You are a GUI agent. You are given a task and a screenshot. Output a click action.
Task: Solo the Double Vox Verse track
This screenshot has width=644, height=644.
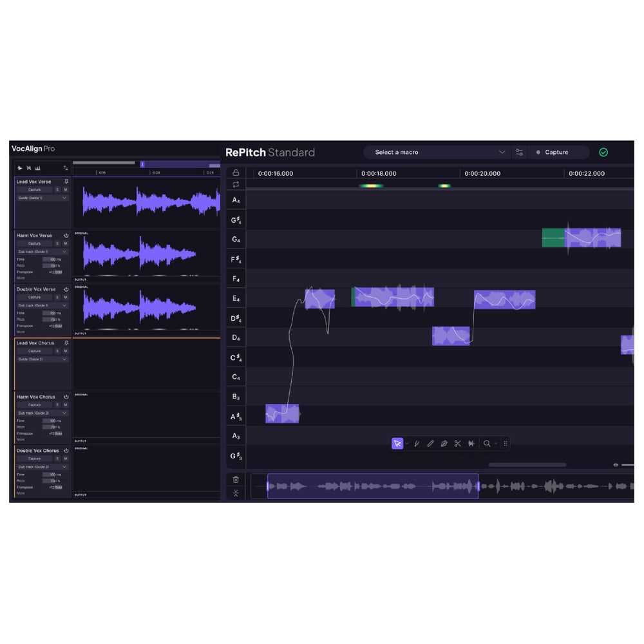coord(57,298)
